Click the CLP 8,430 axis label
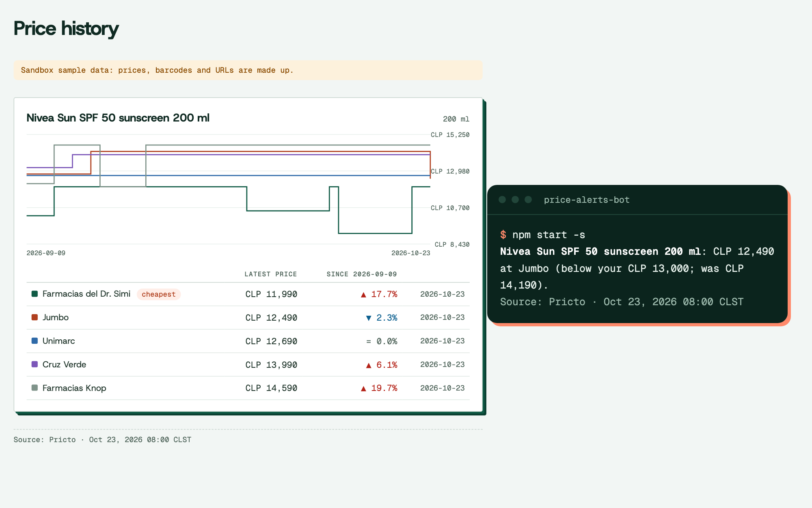Image resolution: width=812 pixels, height=508 pixels. coord(452,245)
